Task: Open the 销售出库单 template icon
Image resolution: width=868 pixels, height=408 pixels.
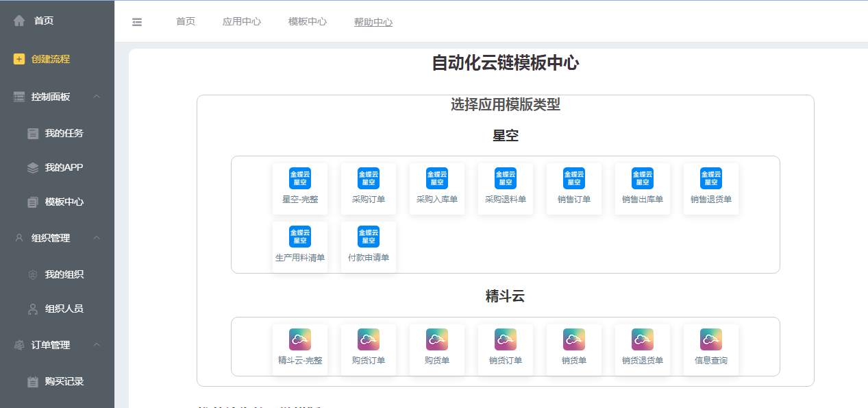Action: tap(643, 178)
